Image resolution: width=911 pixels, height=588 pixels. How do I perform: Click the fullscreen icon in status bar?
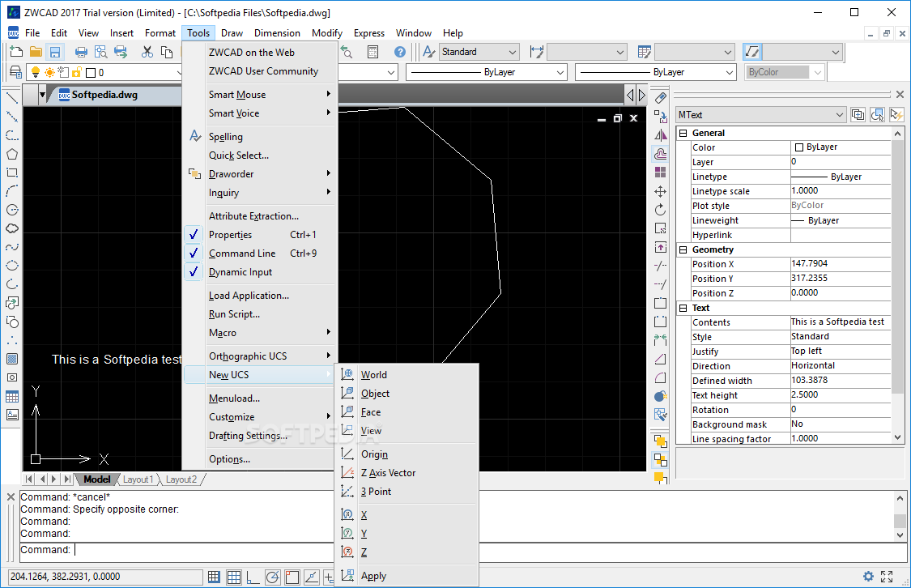pyautogui.click(x=887, y=577)
